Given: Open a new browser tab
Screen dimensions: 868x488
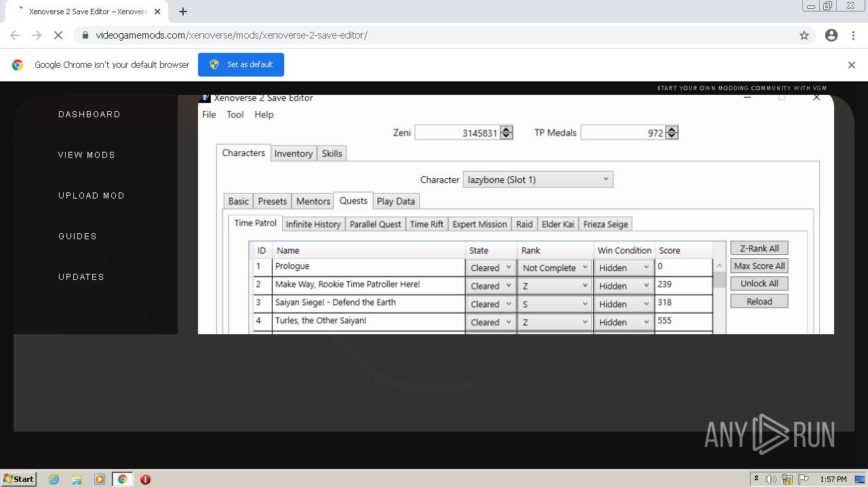Looking at the screenshot, I should (x=183, y=12).
